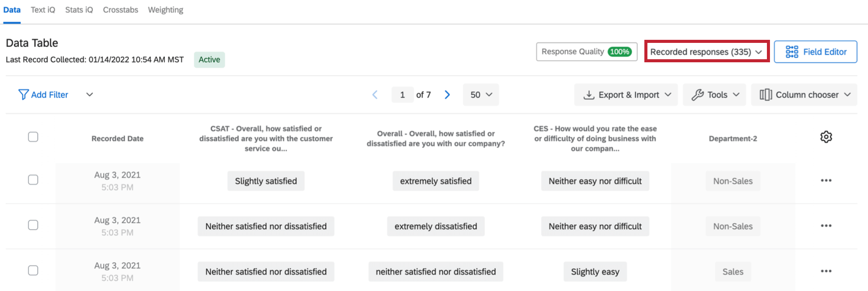Screen dimensions: 868x291
Task: Go to the previous page arrow
Action: (375, 95)
